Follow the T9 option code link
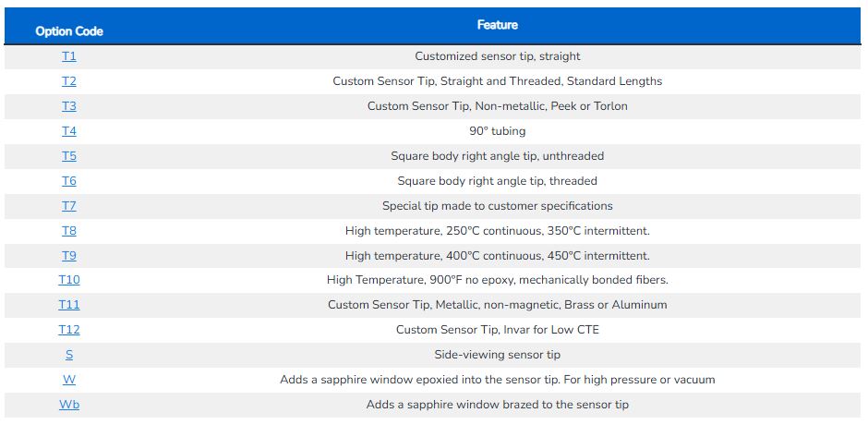Screen dimensions: 868x425 tap(69, 256)
